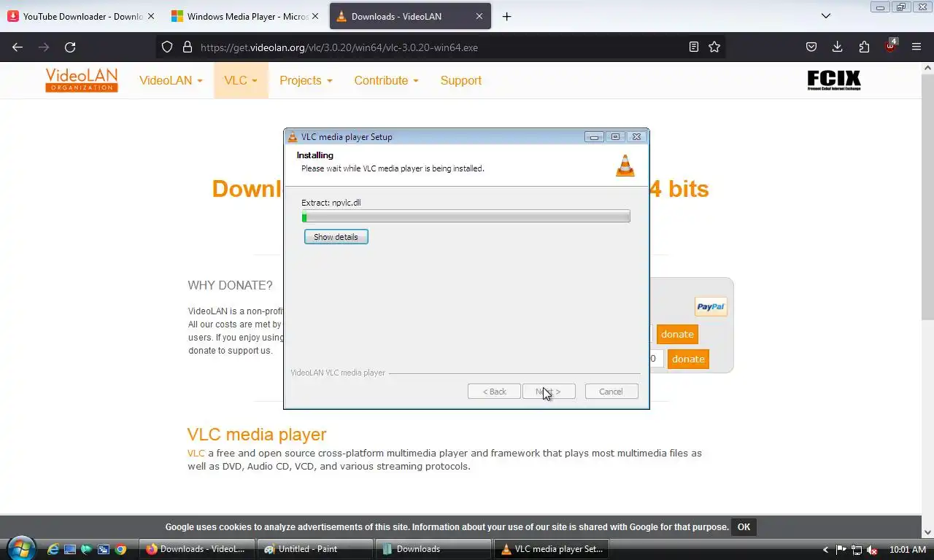Open Save to Pocket icon

811,47
